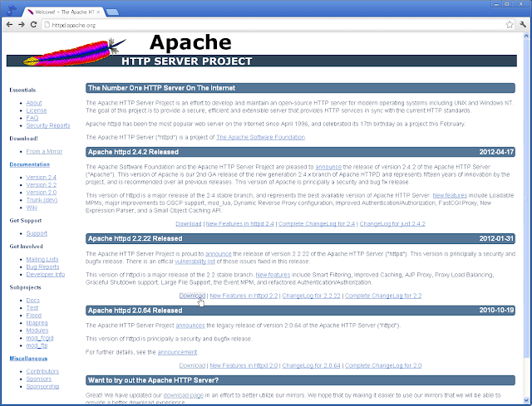Open the Wiki link

(32, 208)
